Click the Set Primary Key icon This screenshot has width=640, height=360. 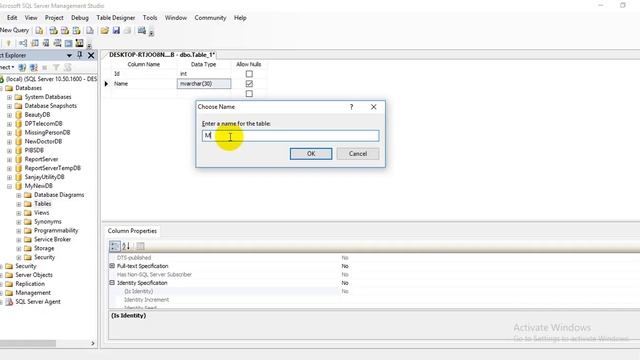(8, 43)
